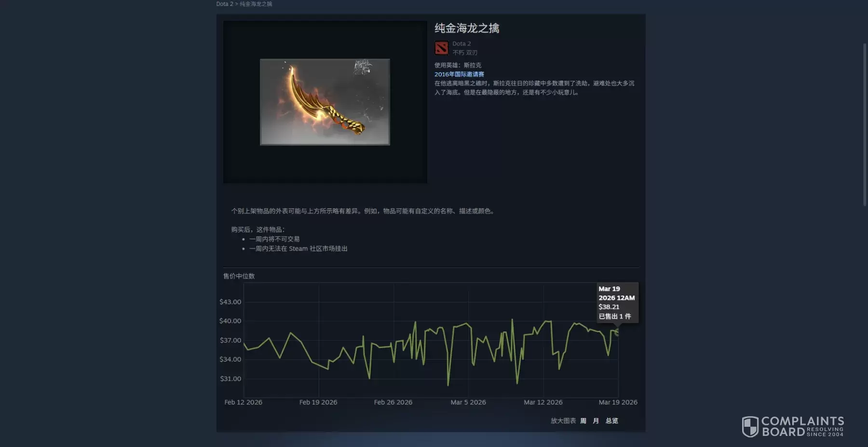Viewport: 868px width, 447px height.
Task: Click the Mar 19 price tooltip box
Action: (617, 302)
